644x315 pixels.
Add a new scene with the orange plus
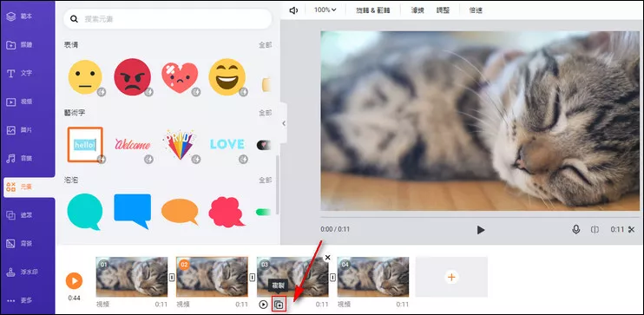pos(451,277)
